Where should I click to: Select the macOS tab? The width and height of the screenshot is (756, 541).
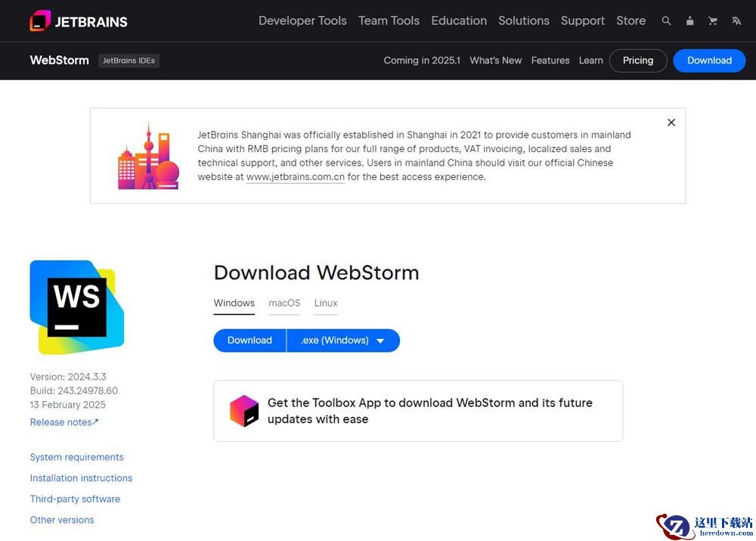pos(284,303)
